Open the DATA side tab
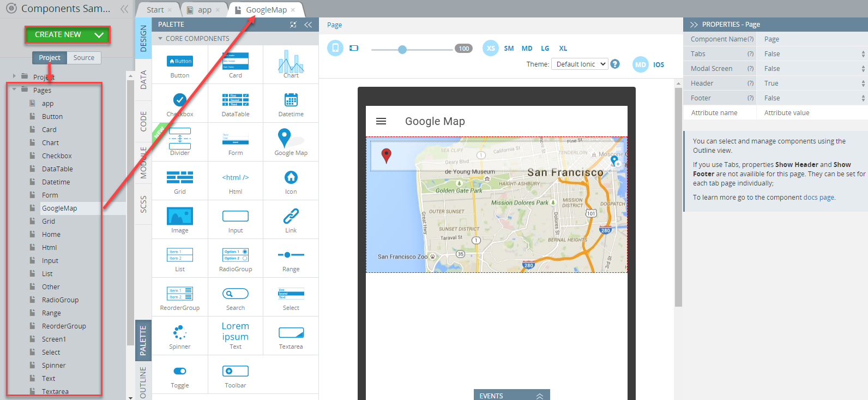This screenshot has width=868, height=400. (143, 80)
